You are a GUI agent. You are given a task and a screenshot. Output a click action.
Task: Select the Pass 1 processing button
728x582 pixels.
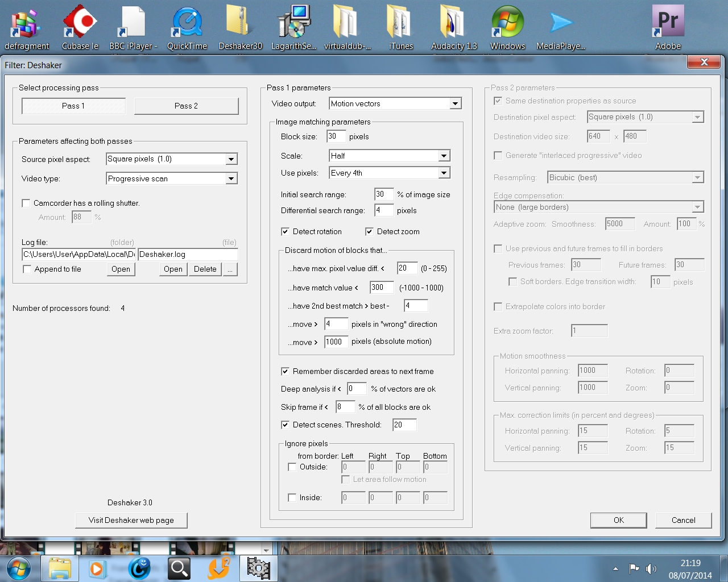pyautogui.click(x=73, y=106)
